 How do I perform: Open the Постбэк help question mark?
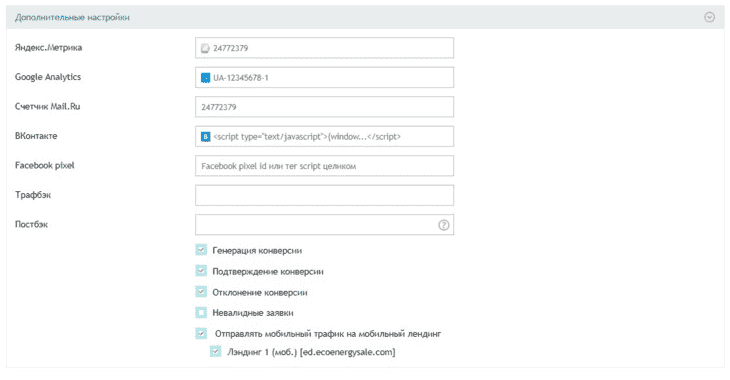point(444,225)
